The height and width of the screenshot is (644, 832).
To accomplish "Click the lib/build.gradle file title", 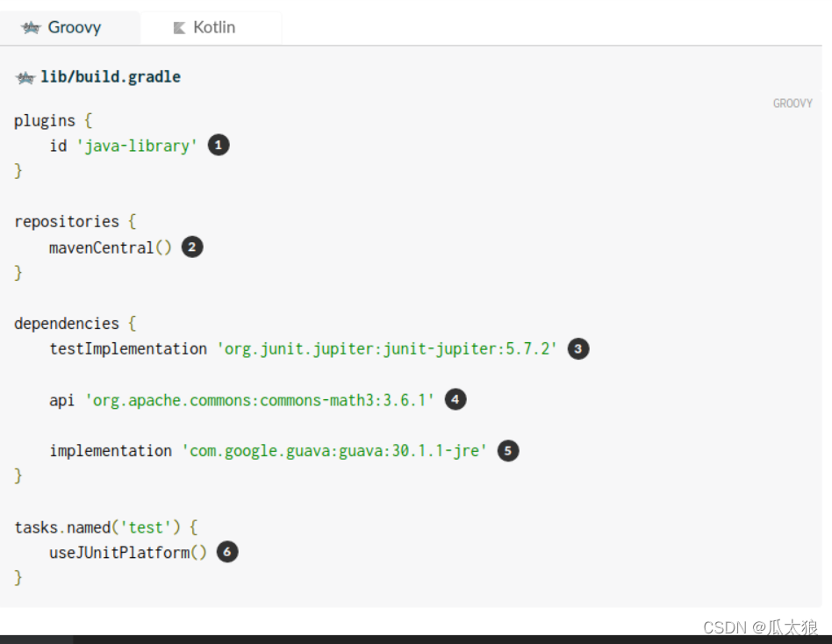I will point(111,77).
